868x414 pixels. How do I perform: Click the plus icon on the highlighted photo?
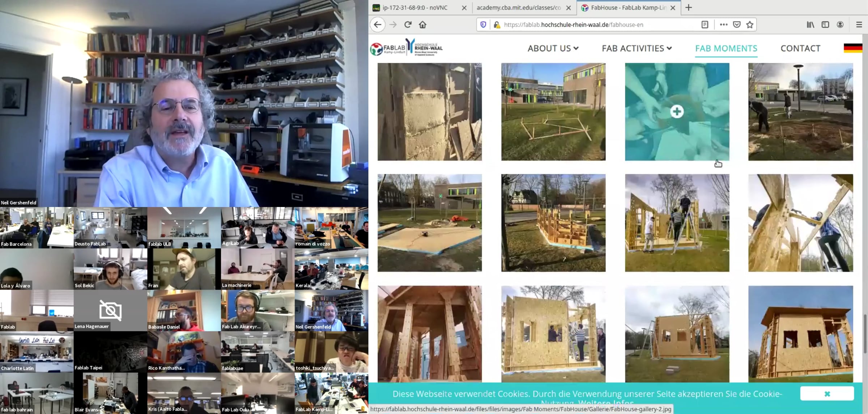pos(677,112)
